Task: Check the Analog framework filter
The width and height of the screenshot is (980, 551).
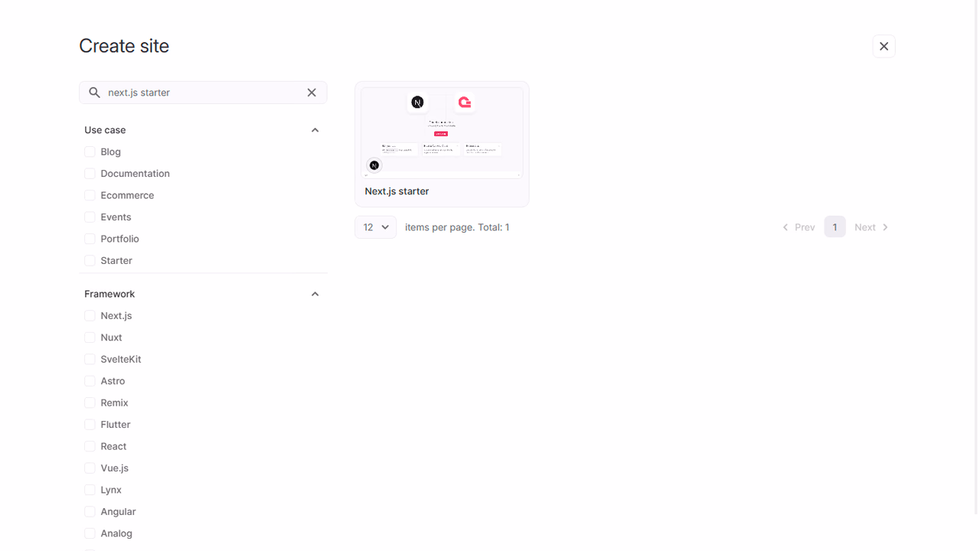Action: [x=90, y=533]
